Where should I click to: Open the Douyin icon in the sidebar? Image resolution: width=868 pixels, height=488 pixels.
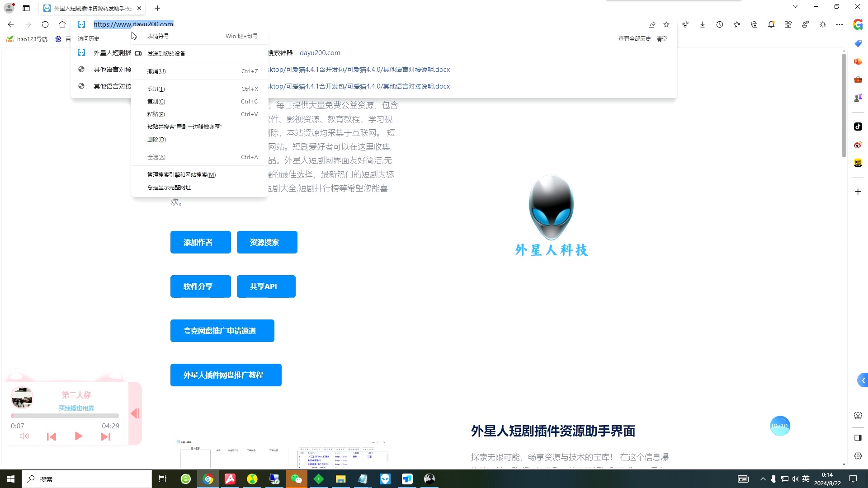click(858, 127)
